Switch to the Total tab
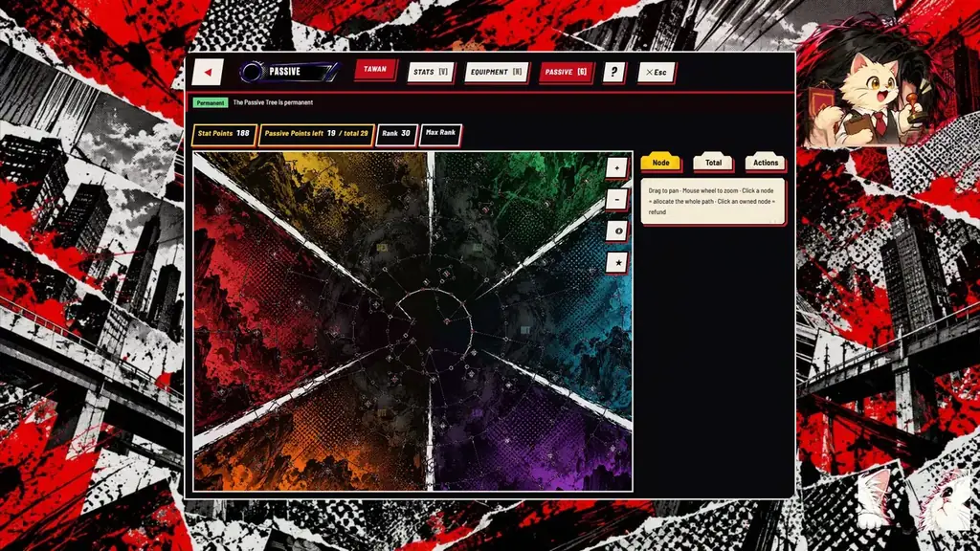The height and width of the screenshot is (551, 980). (x=713, y=163)
